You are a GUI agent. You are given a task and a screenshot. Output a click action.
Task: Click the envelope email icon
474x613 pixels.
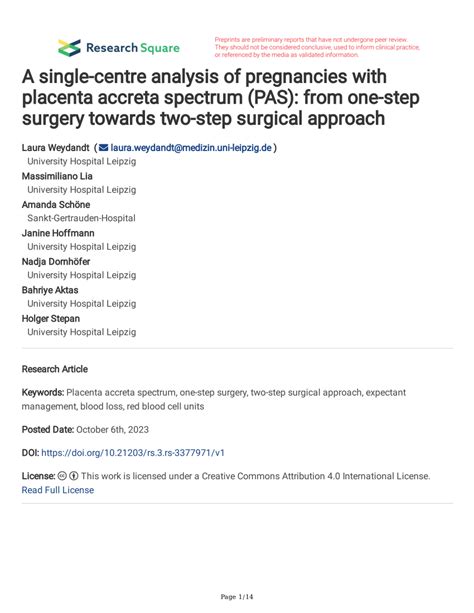point(104,148)
